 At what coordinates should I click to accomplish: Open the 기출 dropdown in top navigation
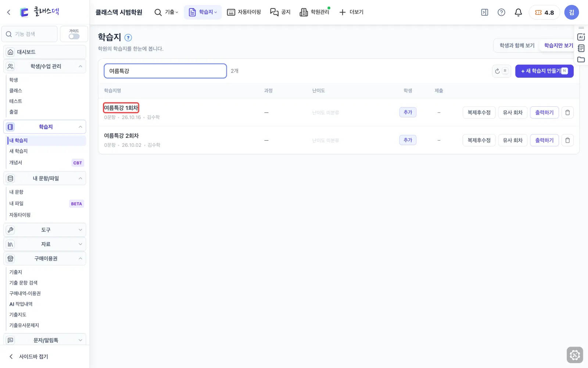166,12
